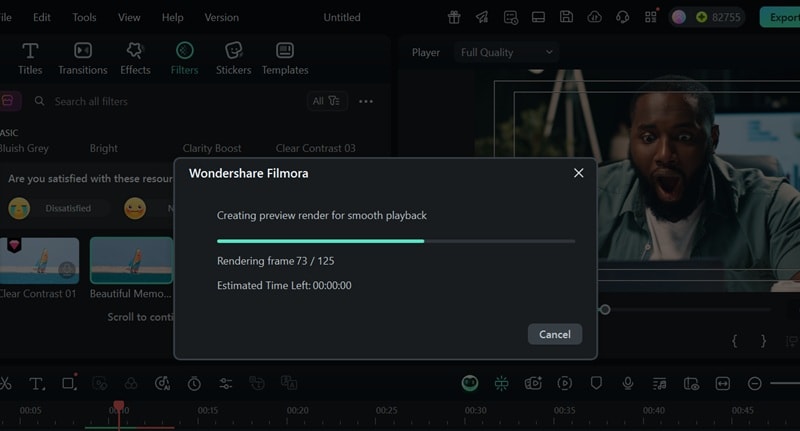Click the neutral smiley emoji
This screenshot has width=800, height=431.
click(x=135, y=208)
